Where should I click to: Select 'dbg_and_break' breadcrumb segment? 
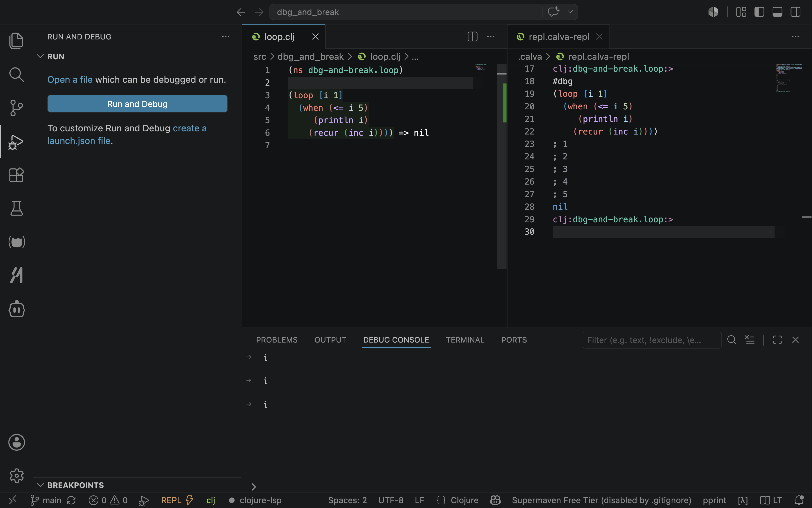click(x=310, y=57)
